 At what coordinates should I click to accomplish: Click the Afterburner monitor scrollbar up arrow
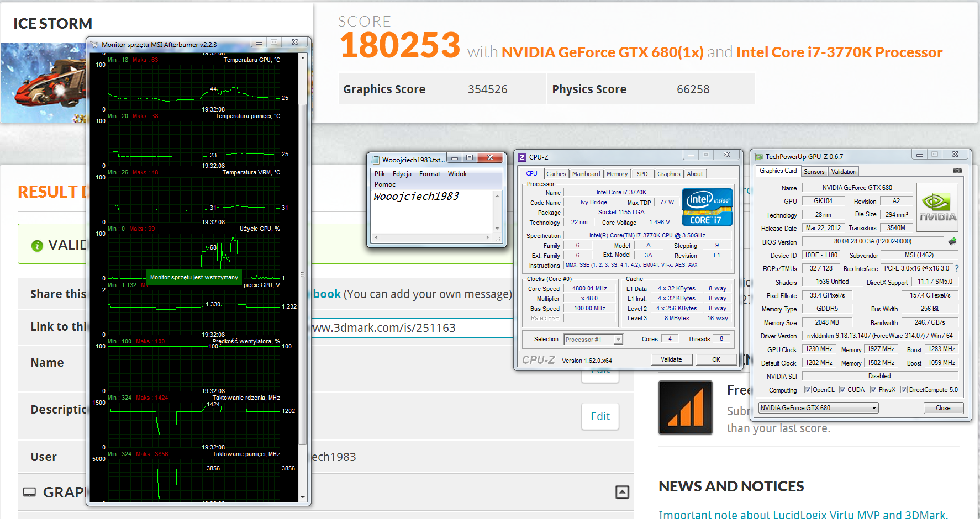(303, 57)
